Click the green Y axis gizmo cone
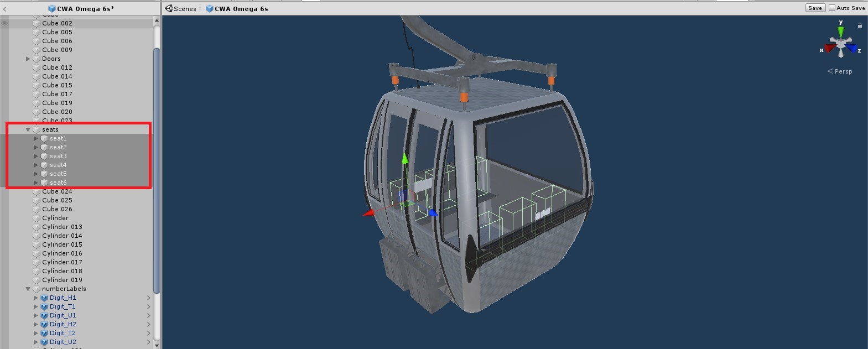 (841, 30)
